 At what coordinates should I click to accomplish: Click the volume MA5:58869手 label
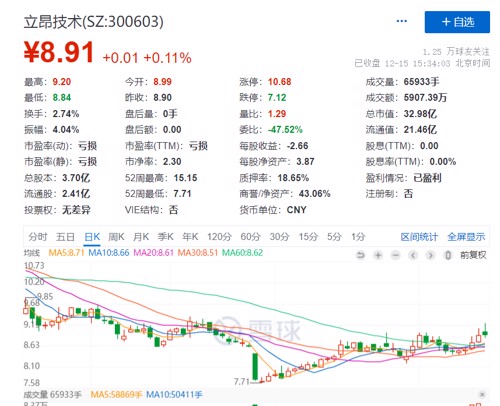point(117,395)
